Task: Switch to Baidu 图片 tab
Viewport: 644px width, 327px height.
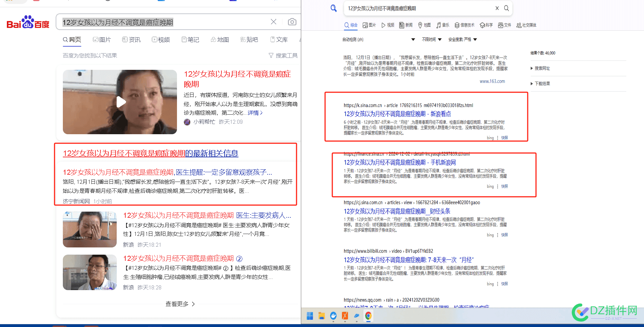Action: pos(102,39)
